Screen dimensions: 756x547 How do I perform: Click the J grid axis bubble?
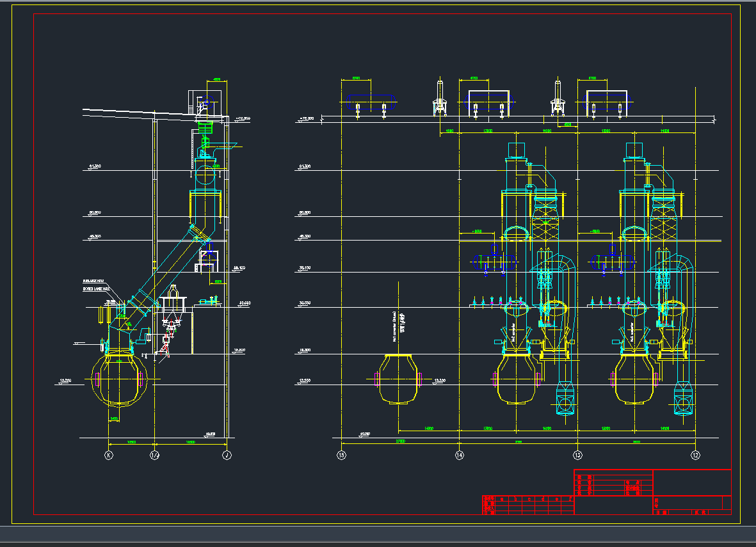226,455
